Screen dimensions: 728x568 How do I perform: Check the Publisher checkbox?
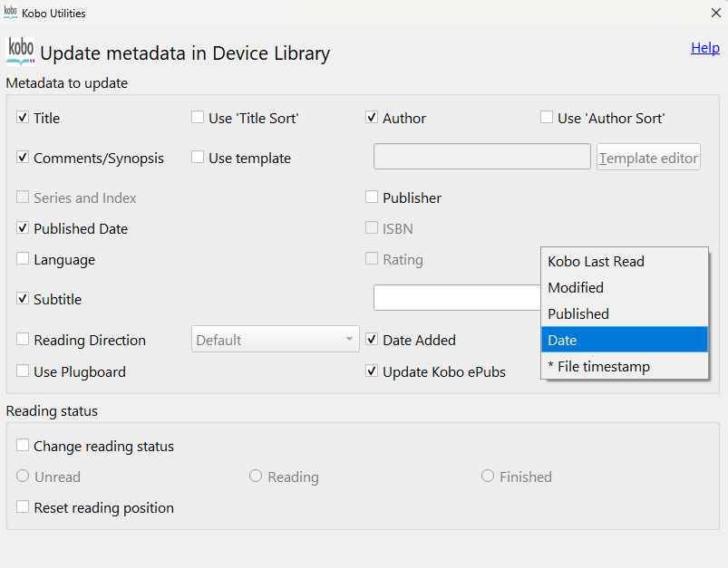point(372,197)
